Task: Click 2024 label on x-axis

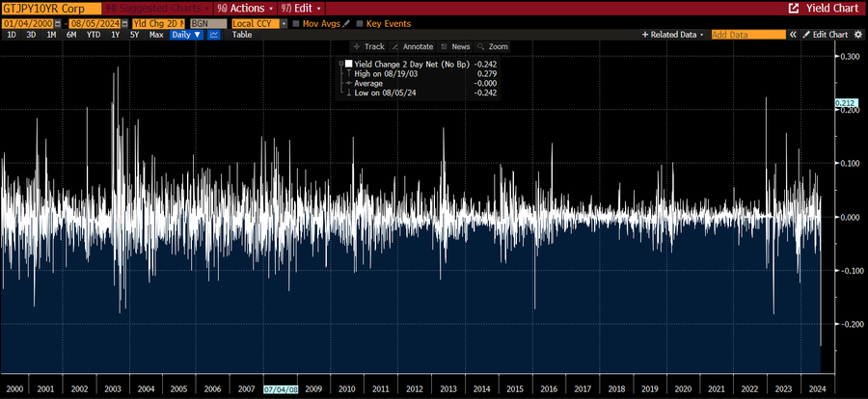Action: pyautogui.click(x=817, y=389)
